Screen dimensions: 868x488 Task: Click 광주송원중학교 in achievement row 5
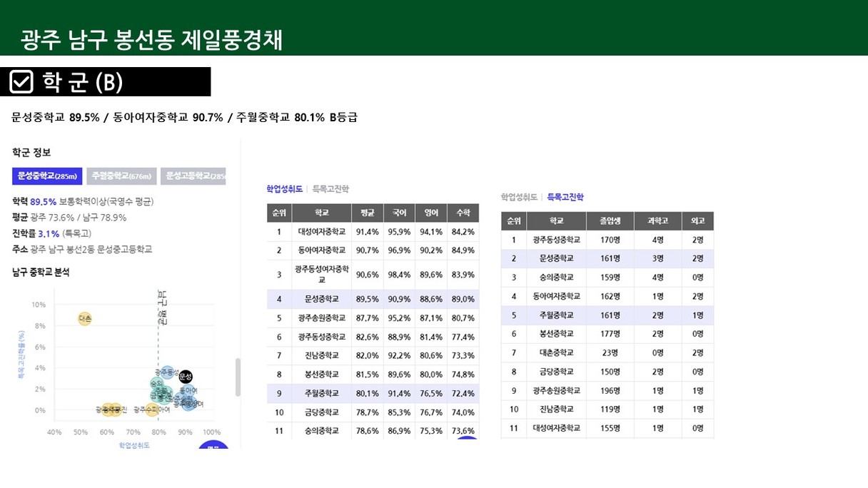321,317
